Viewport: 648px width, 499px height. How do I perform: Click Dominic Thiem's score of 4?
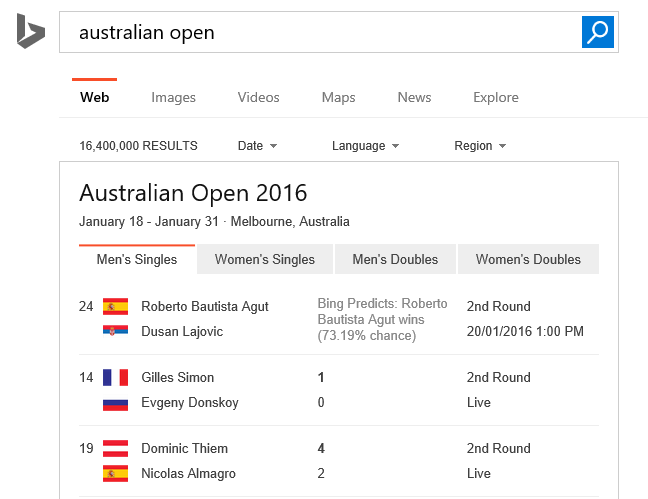(321, 449)
